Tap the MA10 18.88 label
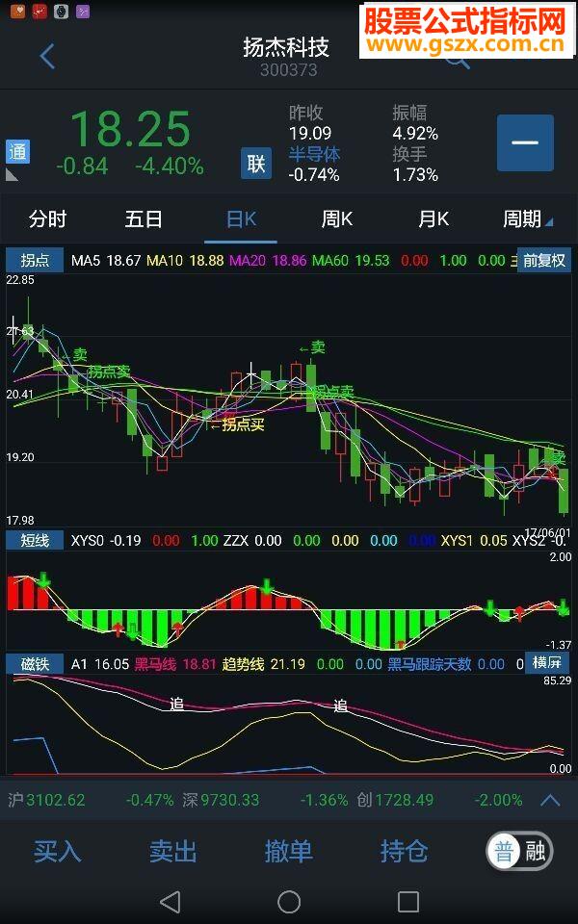Viewport: 578px width, 924px height. [x=185, y=261]
